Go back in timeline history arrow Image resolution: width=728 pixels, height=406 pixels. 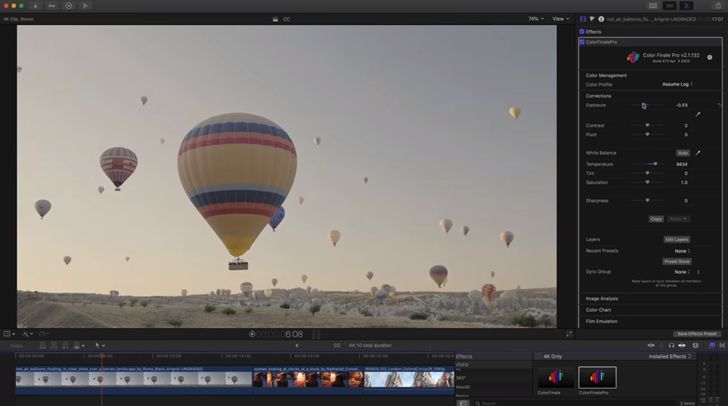pos(297,346)
